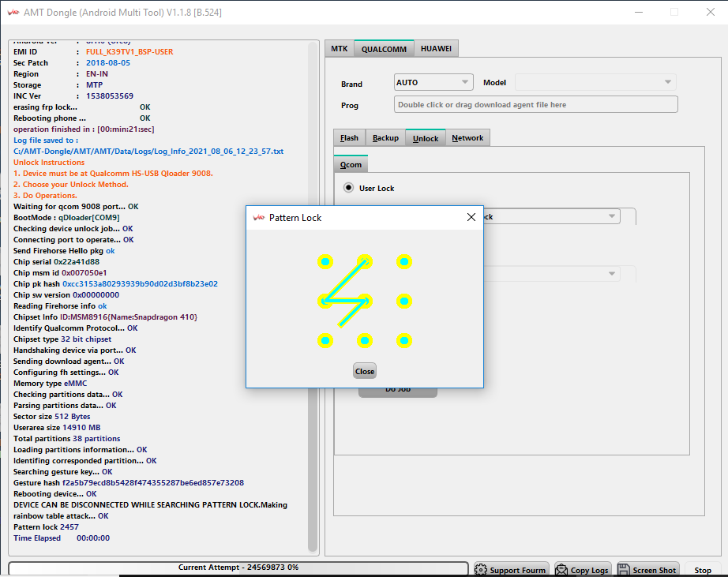Click the partially hidden Do Job button
This screenshot has width=728, height=577.
(x=398, y=392)
